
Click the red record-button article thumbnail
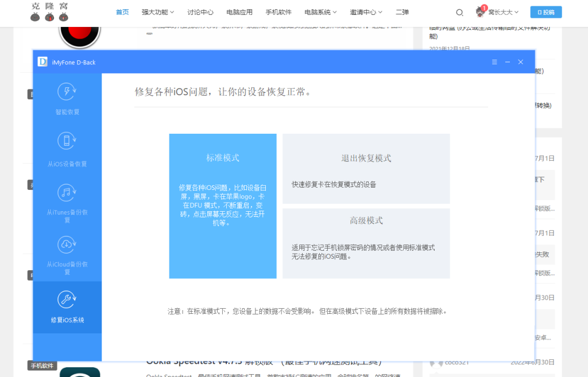pyautogui.click(x=79, y=37)
